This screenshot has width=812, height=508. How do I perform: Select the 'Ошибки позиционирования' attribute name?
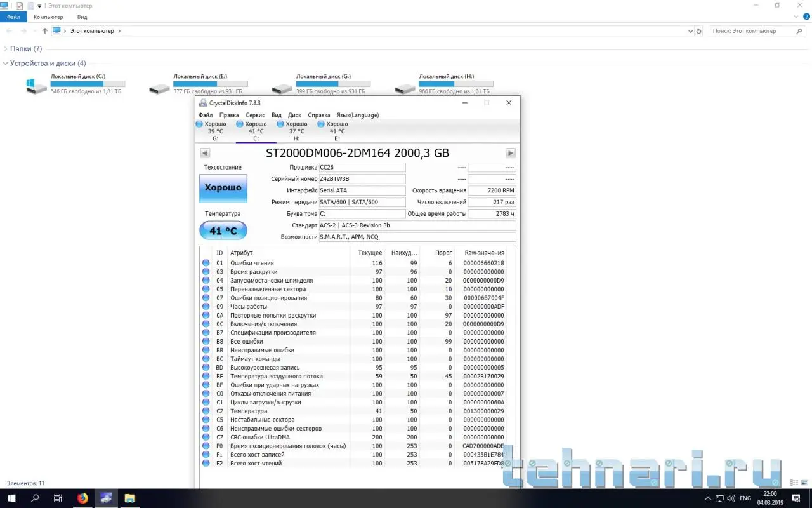coord(268,298)
